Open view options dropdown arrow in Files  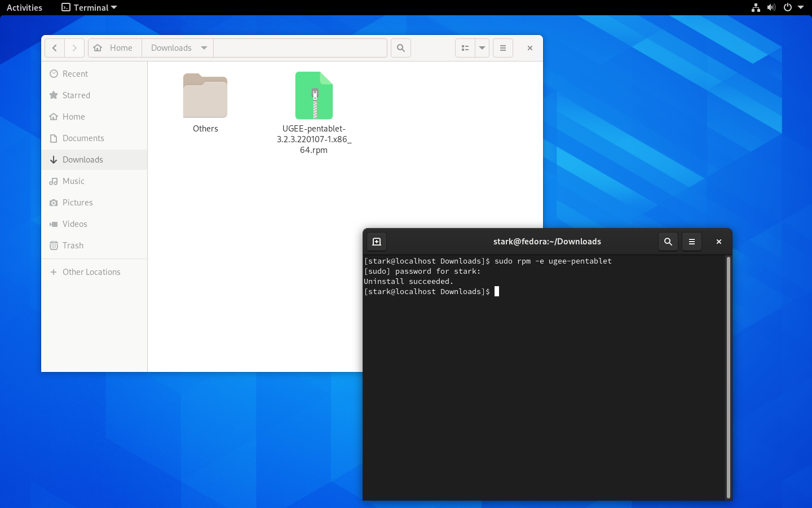[482, 48]
